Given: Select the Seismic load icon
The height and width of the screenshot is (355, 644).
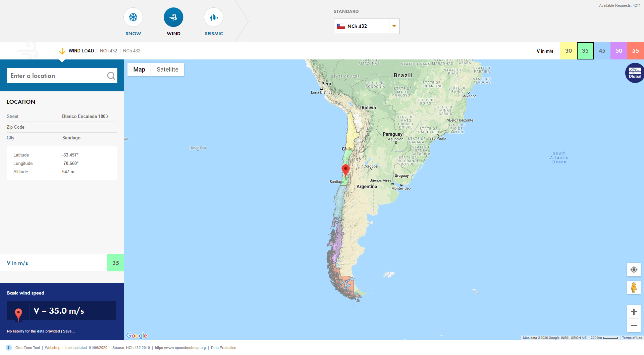Looking at the screenshot, I should click(x=214, y=17).
